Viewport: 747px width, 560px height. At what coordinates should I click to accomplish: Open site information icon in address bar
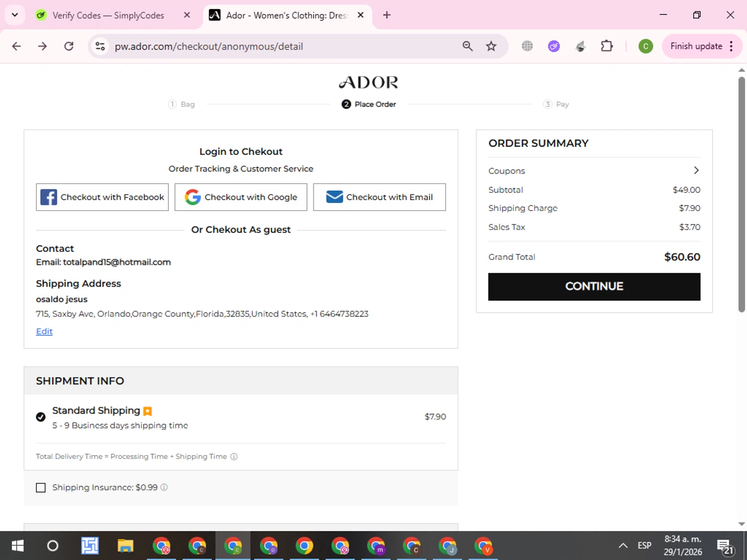click(100, 46)
